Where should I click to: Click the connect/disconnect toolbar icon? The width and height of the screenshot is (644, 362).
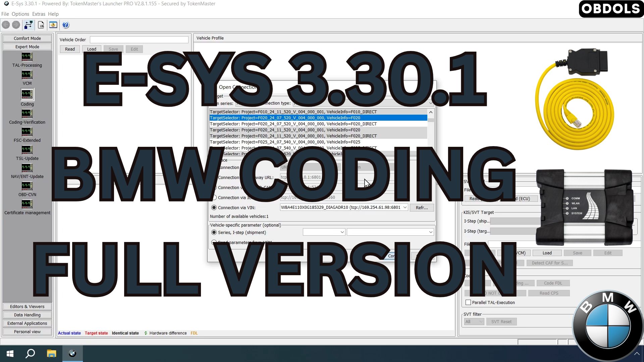pos(29,25)
